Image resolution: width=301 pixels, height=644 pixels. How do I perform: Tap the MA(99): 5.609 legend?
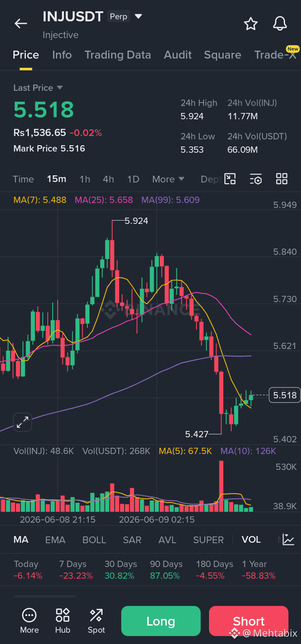click(x=171, y=200)
